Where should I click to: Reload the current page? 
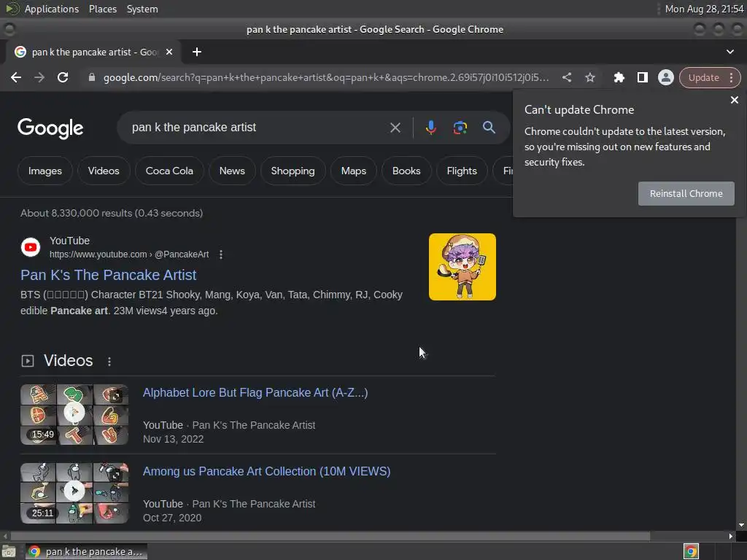click(x=63, y=77)
